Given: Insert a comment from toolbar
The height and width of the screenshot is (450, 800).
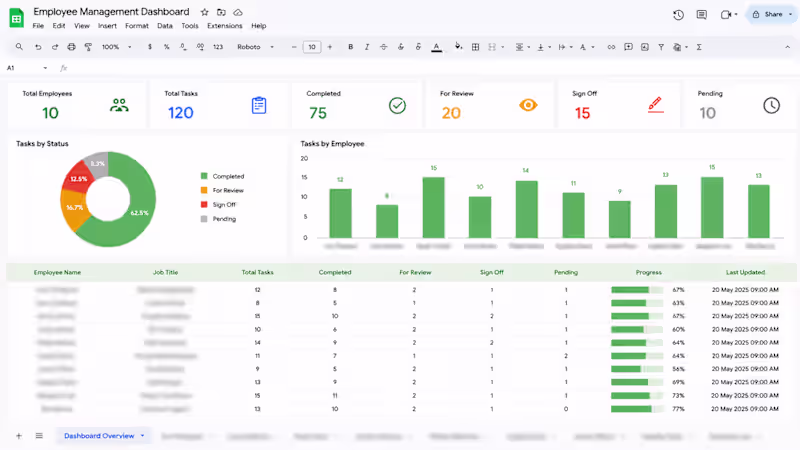Looking at the screenshot, I should tap(629, 47).
